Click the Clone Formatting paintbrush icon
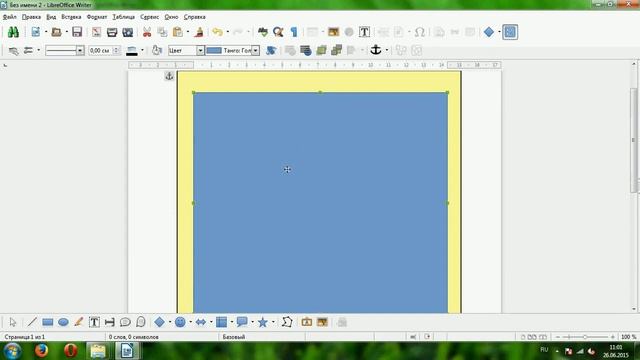The width and height of the screenshot is (640, 360). (199, 32)
